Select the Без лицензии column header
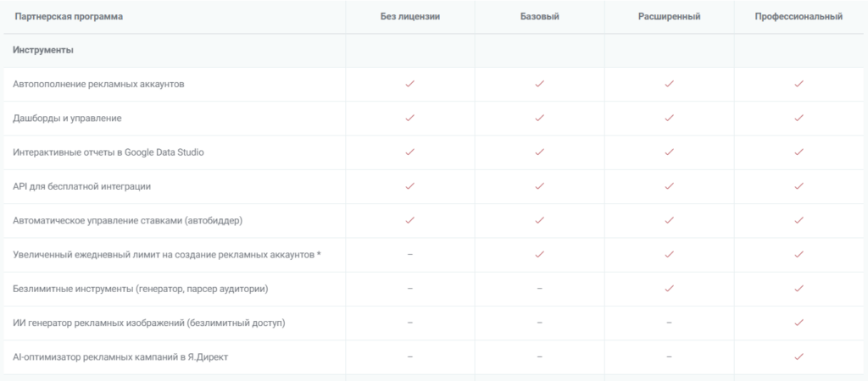868x381 pixels. 410,17
